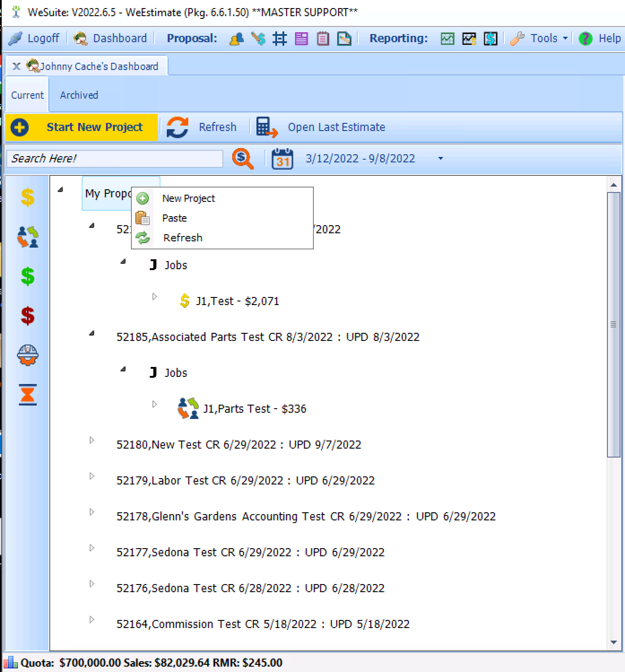The image size is (625, 672).
Task: Expand project 52179 Labor Test
Action: 92,476
